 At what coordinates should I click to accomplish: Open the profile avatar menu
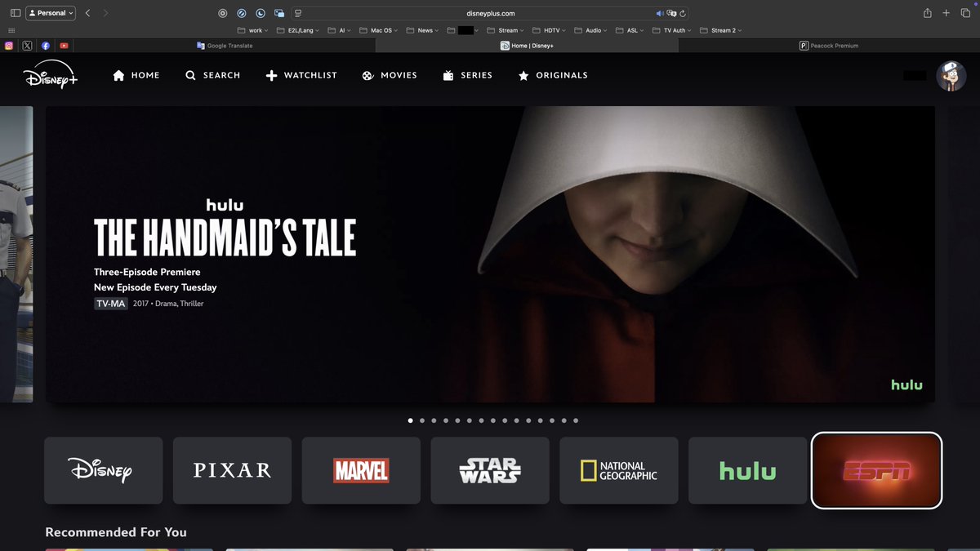(951, 76)
